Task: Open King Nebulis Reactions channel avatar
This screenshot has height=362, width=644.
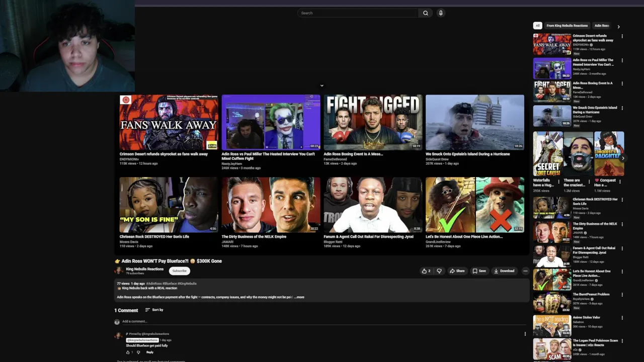Action: (x=119, y=271)
